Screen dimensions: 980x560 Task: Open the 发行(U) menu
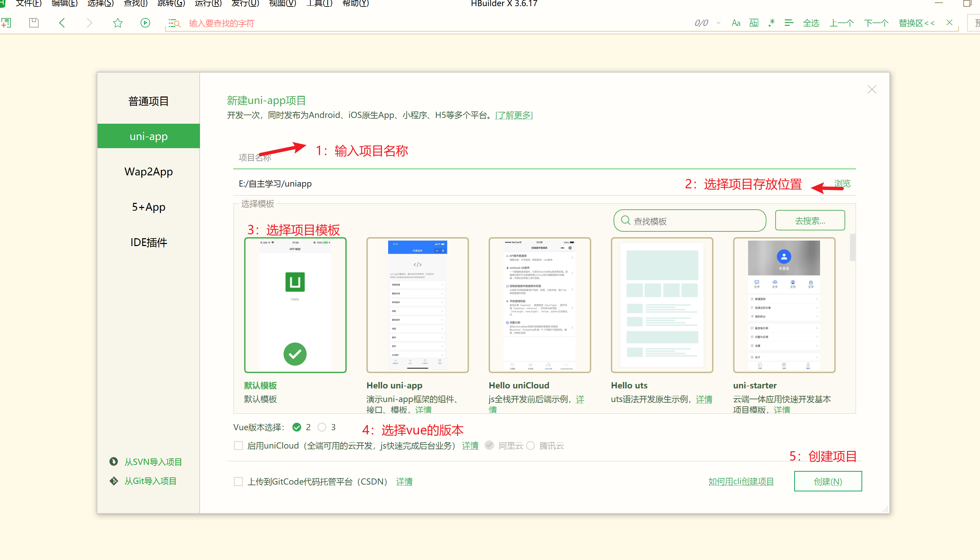[x=245, y=3]
